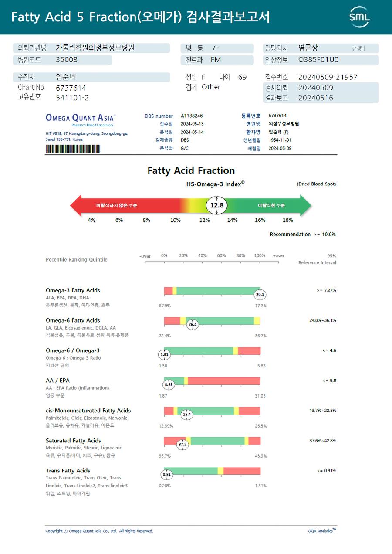Click the Omega-3 Fatty Acids label

click(x=73, y=290)
